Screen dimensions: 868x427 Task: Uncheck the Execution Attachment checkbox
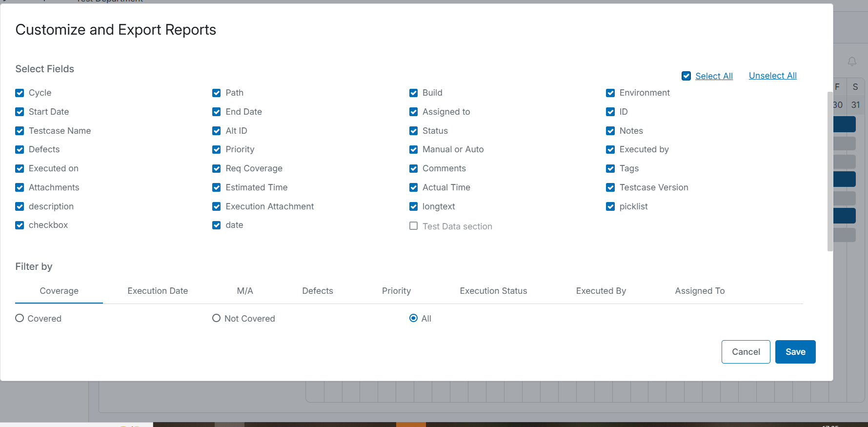click(x=217, y=207)
